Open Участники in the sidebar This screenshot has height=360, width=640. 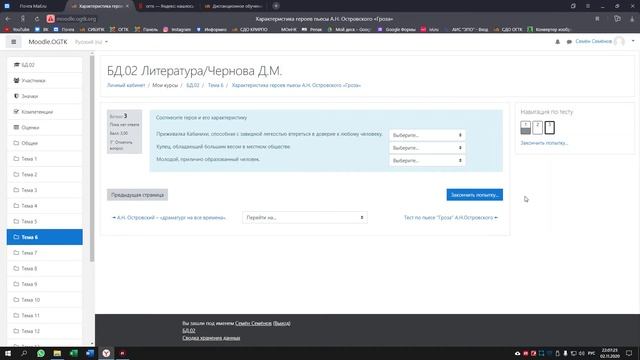[x=44, y=80]
